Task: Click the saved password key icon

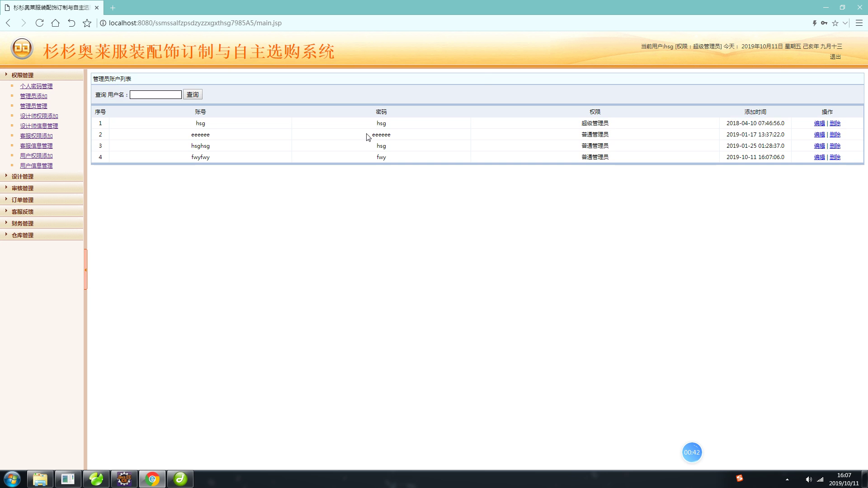Action: (824, 23)
